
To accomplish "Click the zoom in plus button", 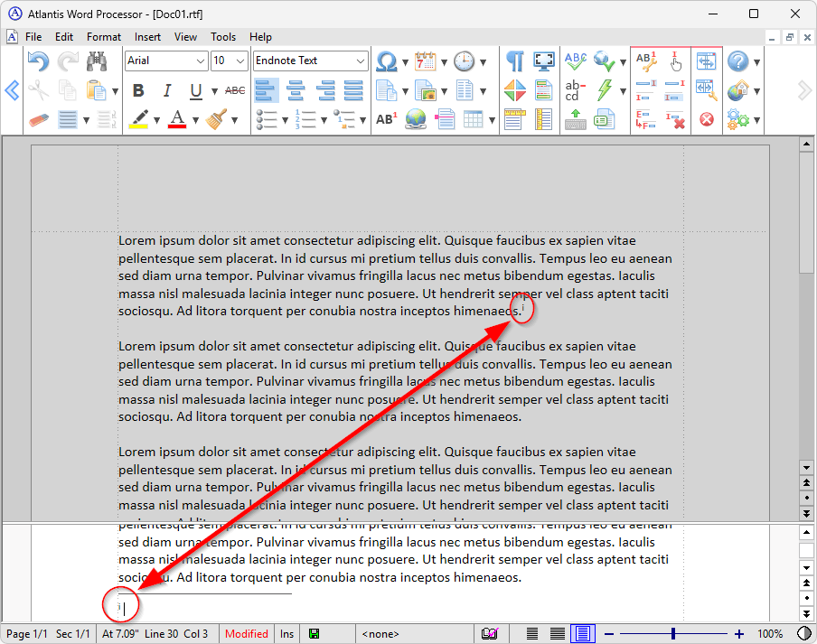I will 739,633.
